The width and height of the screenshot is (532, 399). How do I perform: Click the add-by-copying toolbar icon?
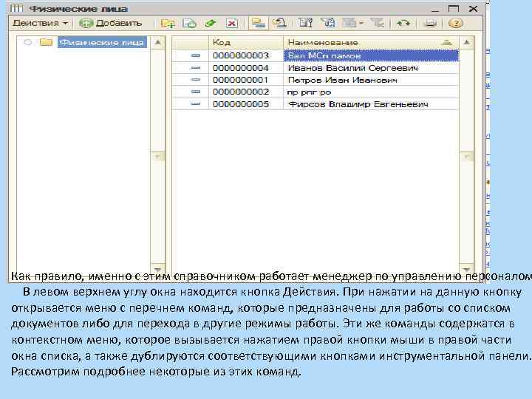coord(189,24)
